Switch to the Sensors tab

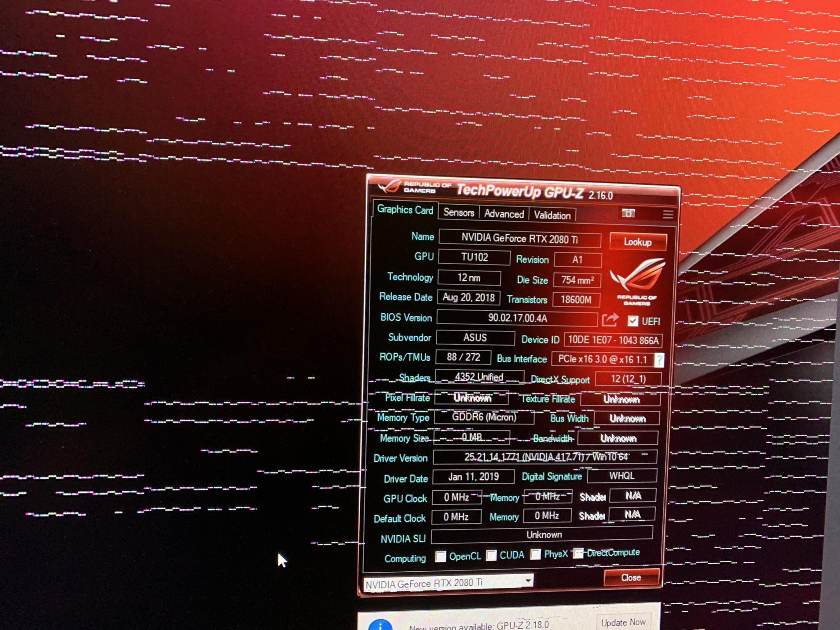458,213
